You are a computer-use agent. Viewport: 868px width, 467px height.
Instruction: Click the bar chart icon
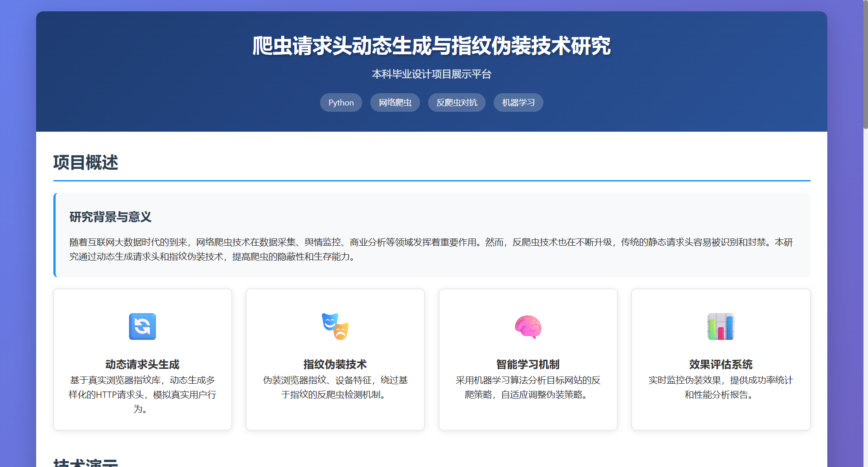(721, 326)
